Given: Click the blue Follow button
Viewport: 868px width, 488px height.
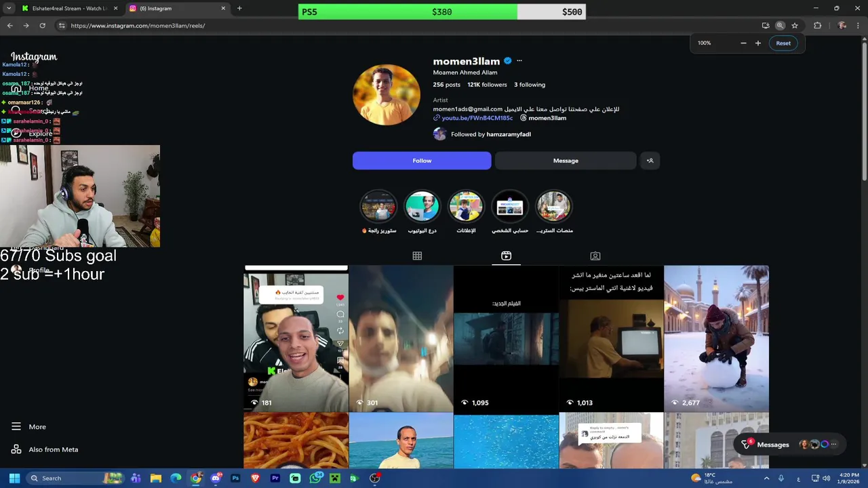Looking at the screenshot, I should tap(422, 161).
